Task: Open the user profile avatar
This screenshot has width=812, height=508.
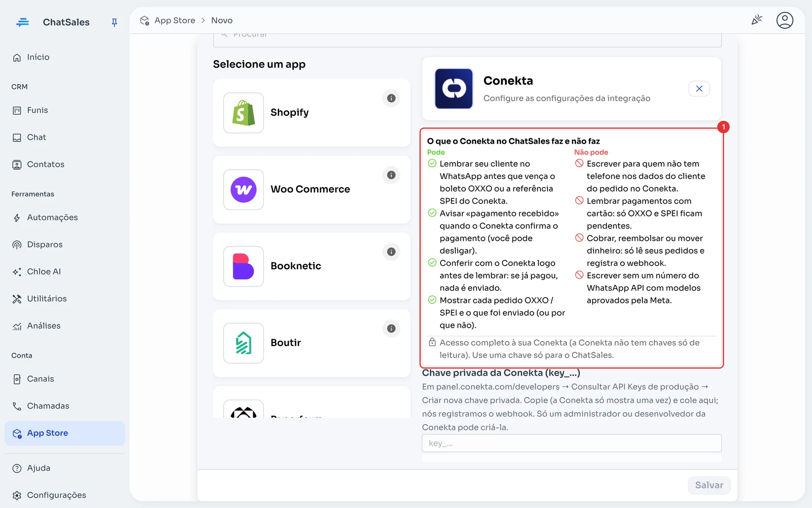Action: (785, 20)
